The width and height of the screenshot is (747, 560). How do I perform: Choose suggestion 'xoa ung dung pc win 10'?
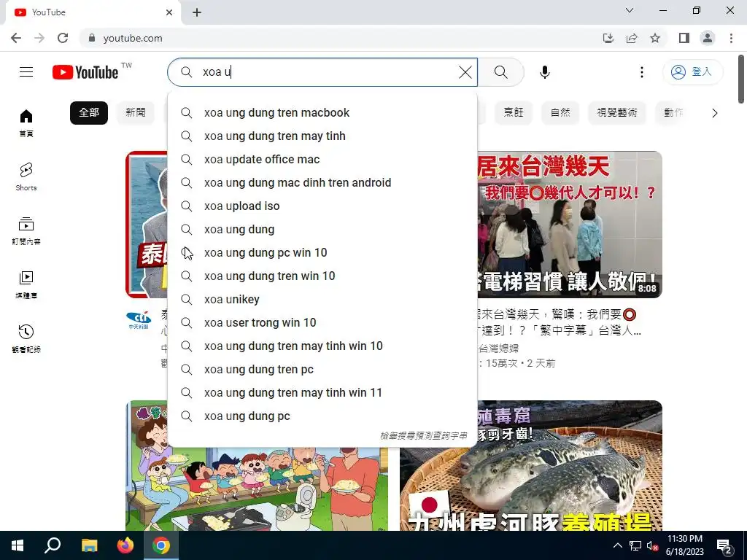pyautogui.click(x=322, y=253)
